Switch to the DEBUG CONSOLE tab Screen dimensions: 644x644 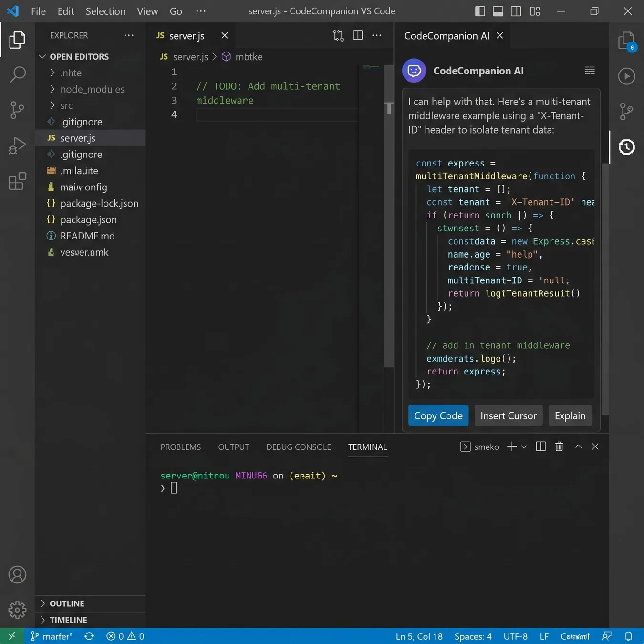pyautogui.click(x=299, y=447)
